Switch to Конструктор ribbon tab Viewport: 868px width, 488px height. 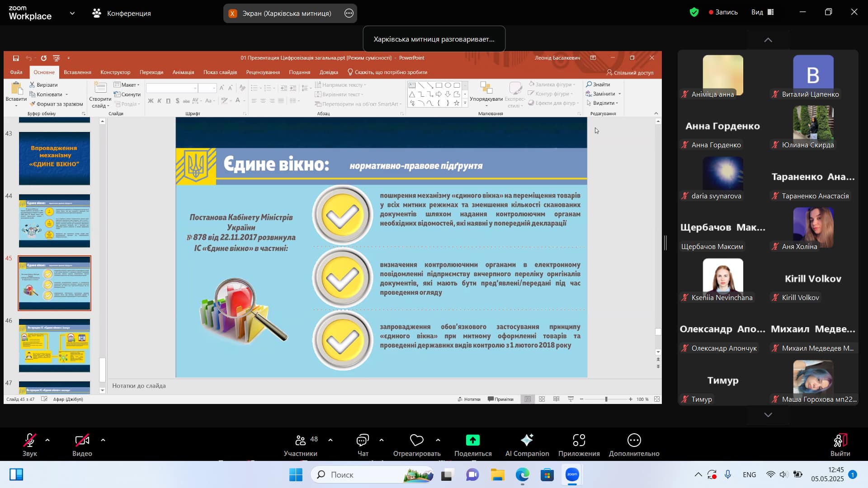click(115, 72)
